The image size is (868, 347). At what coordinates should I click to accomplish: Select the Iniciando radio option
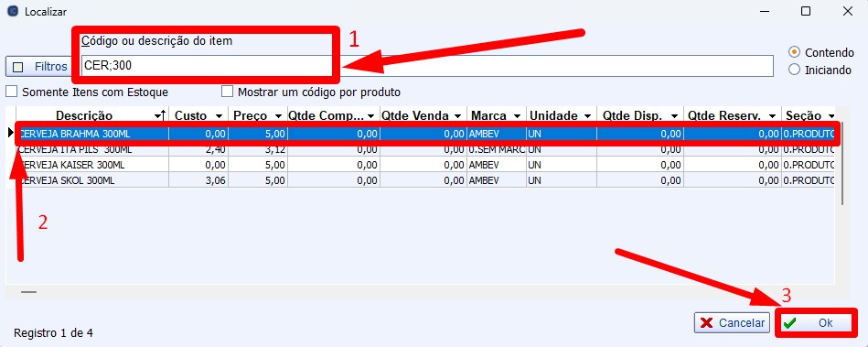795,70
